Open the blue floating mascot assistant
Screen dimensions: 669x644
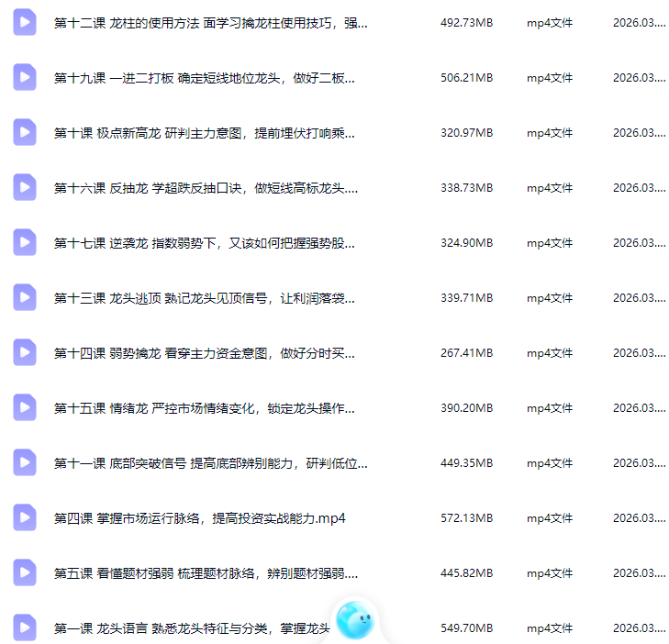coord(355,621)
